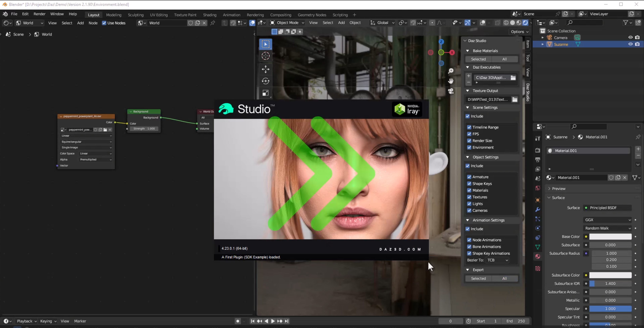Screen dimensions: 644x328
Task: Select the World properties tab
Action: [538, 187]
